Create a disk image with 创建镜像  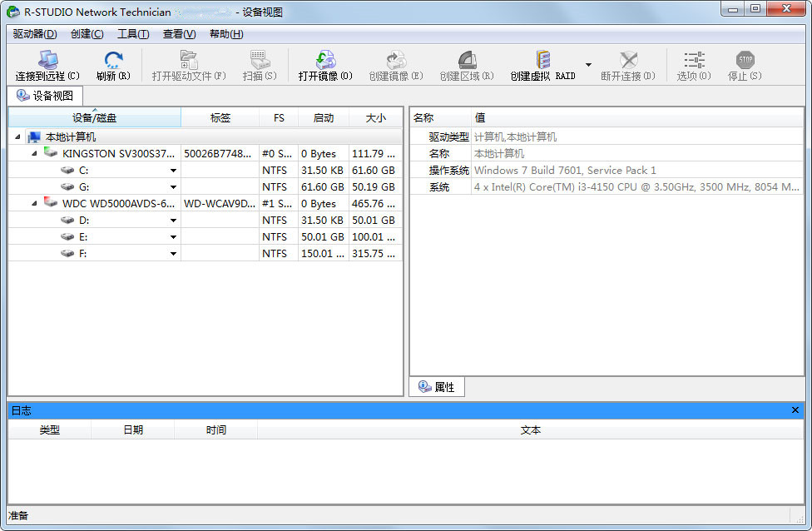coord(395,62)
